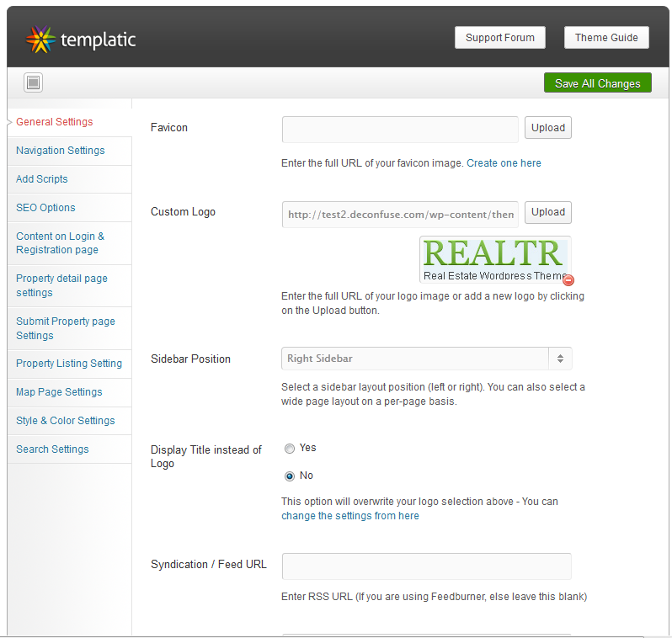This screenshot has height=638, width=672.
Task: Select the General Settings tab
Action: pyautogui.click(x=69, y=122)
